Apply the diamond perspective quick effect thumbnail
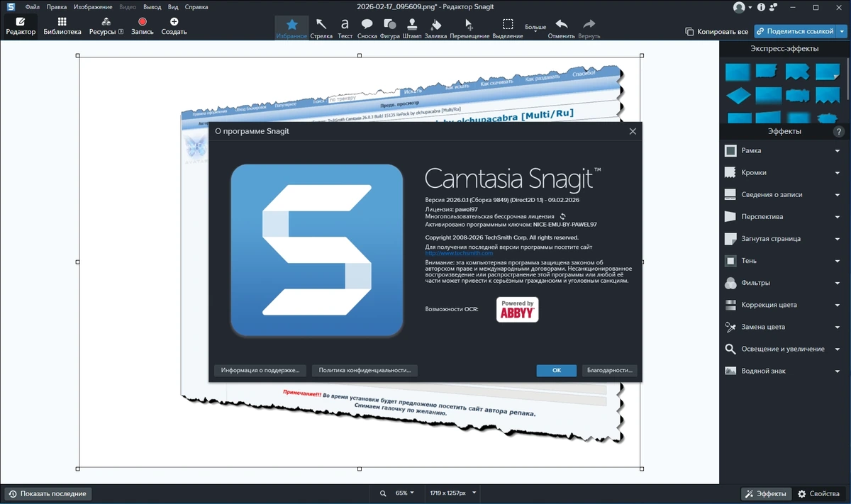This screenshot has height=504, width=851. [738, 95]
